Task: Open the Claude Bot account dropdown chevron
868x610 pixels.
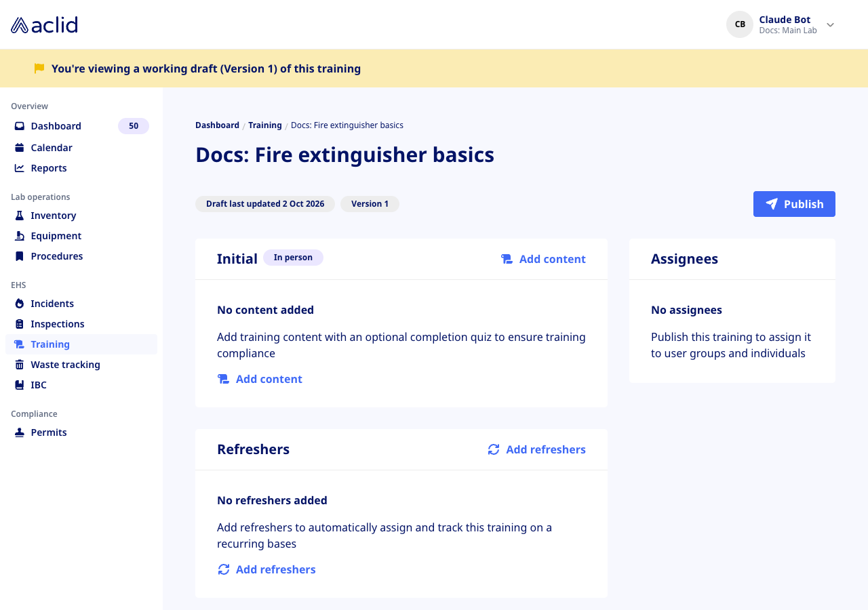Action: 830,25
